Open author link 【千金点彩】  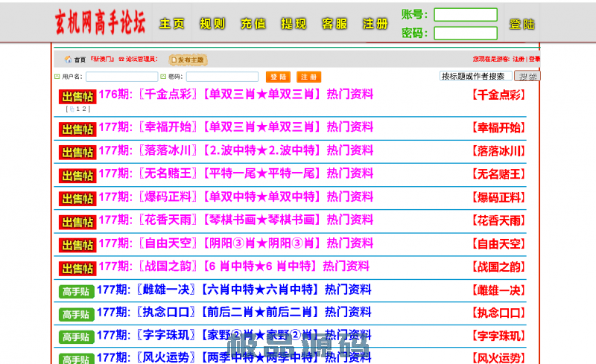click(x=498, y=95)
